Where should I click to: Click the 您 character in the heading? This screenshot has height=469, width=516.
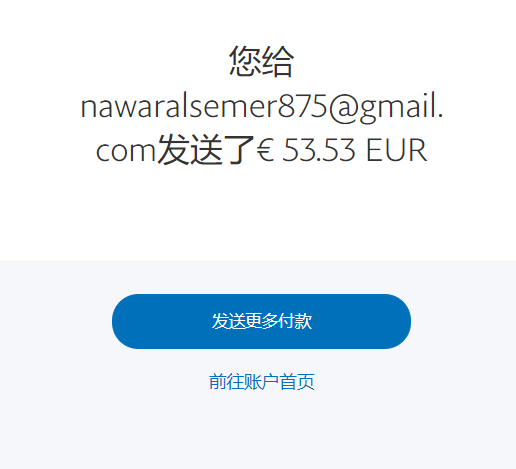tap(245, 62)
